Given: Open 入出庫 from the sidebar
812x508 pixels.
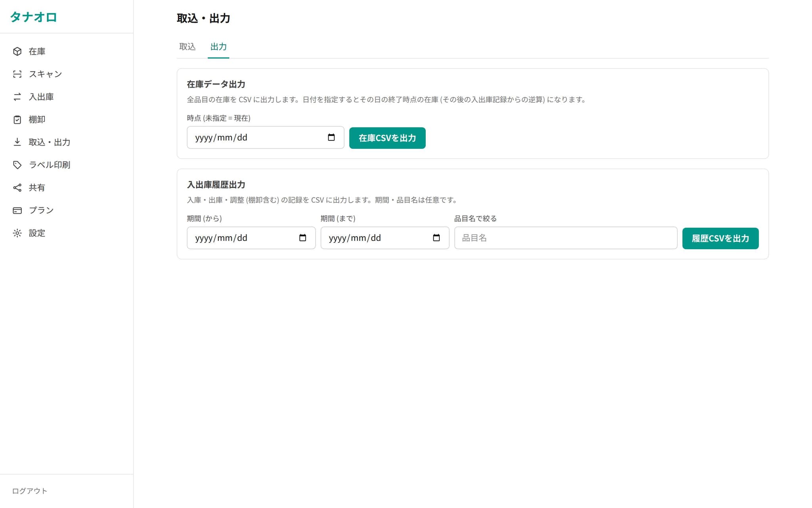Looking at the screenshot, I should click(67, 96).
